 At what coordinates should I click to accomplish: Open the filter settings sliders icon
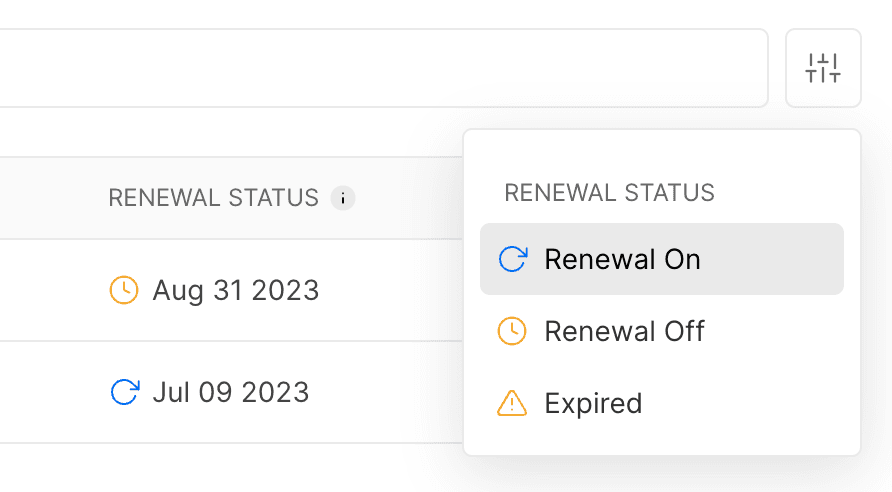pos(823,68)
